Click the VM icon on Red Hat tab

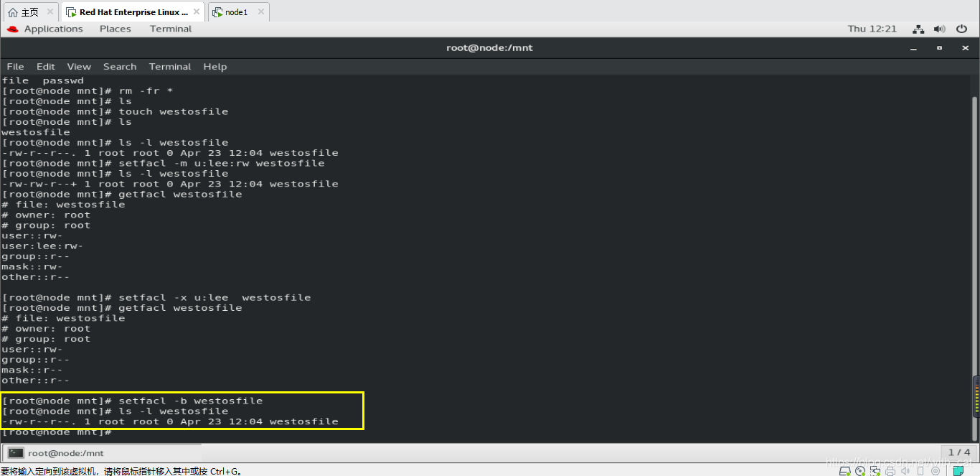pyautogui.click(x=71, y=12)
